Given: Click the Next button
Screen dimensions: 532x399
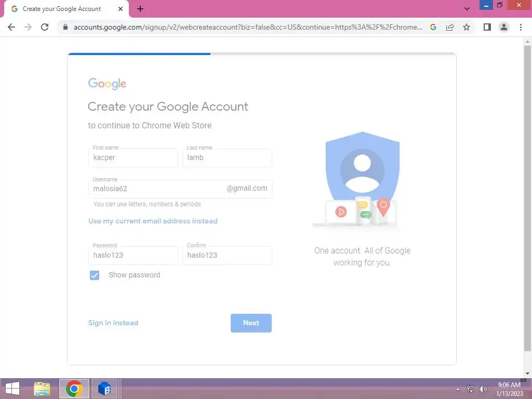Looking at the screenshot, I should click(251, 323).
